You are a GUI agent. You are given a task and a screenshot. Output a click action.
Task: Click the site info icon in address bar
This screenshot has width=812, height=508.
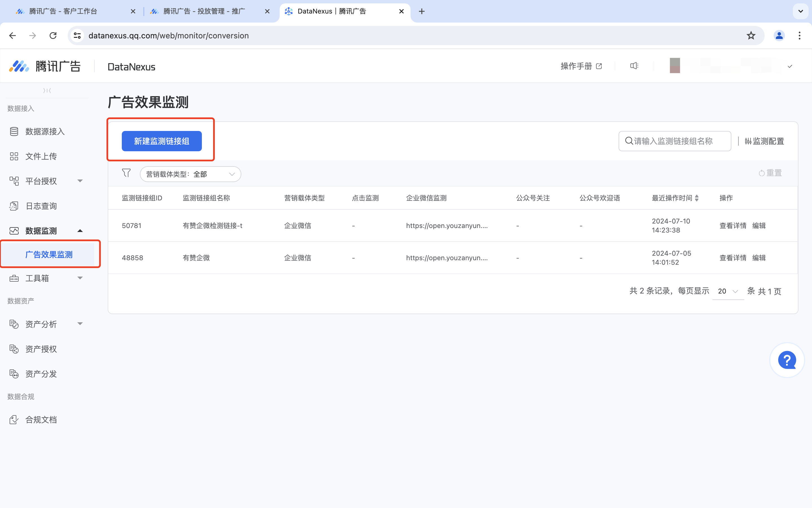pos(77,36)
